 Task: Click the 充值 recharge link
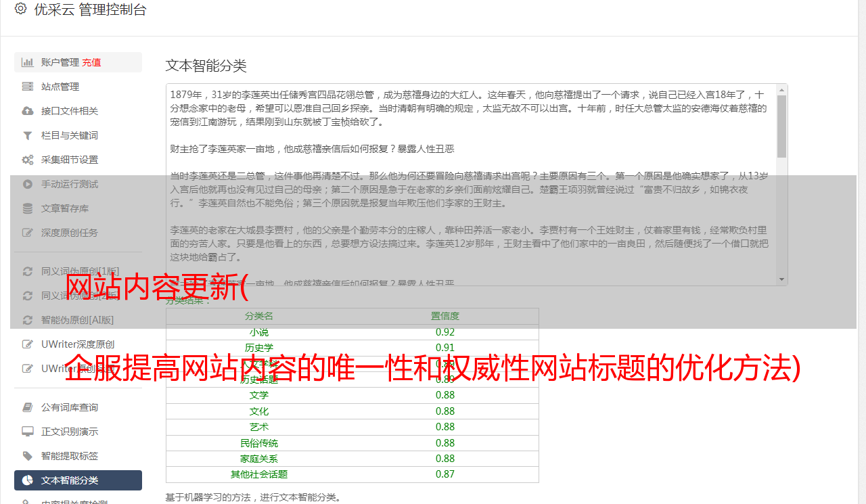point(91,62)
